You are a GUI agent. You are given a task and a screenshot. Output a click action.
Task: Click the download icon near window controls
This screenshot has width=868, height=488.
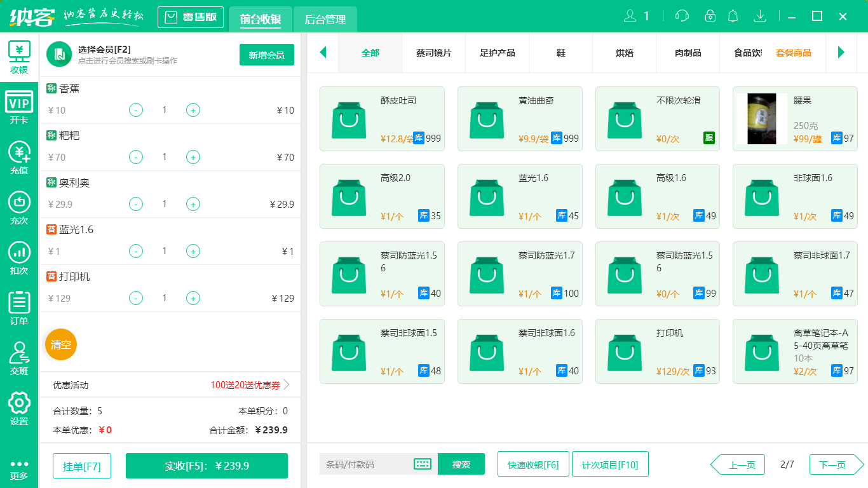coord(760,16)
